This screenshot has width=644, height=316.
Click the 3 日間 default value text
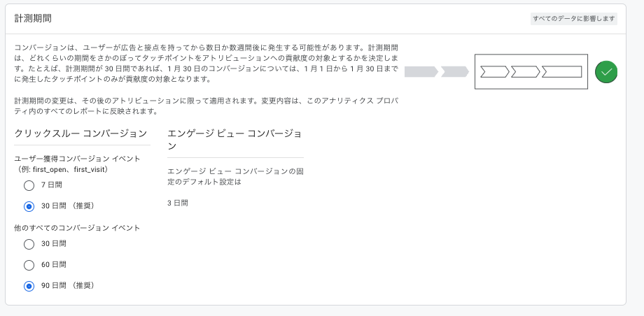pyautogui.click(x=178, y=203)
